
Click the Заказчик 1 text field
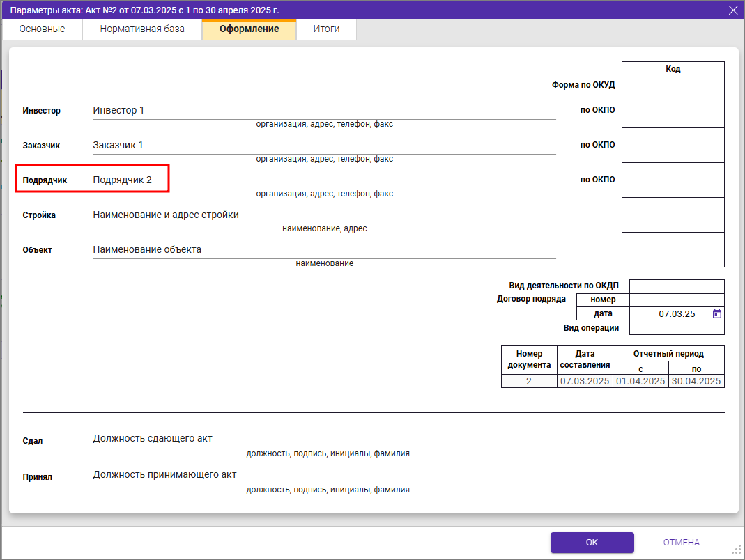[323, 146]
